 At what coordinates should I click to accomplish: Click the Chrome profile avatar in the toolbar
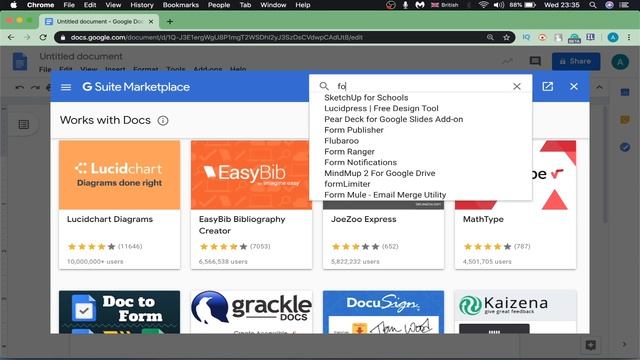click(613, 37)
